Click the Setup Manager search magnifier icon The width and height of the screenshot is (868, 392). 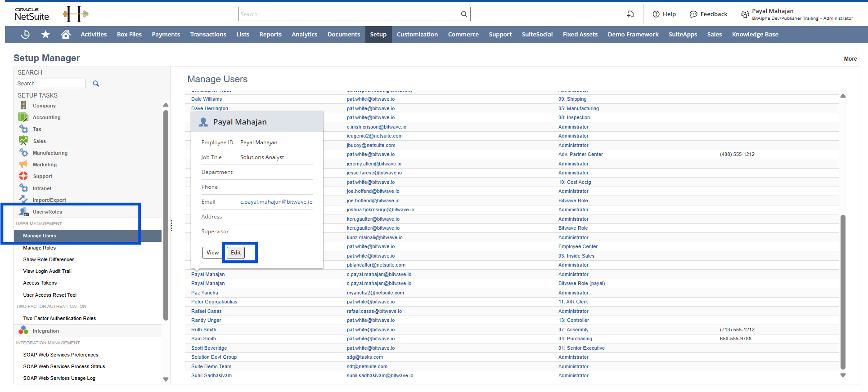click(96, 84)
